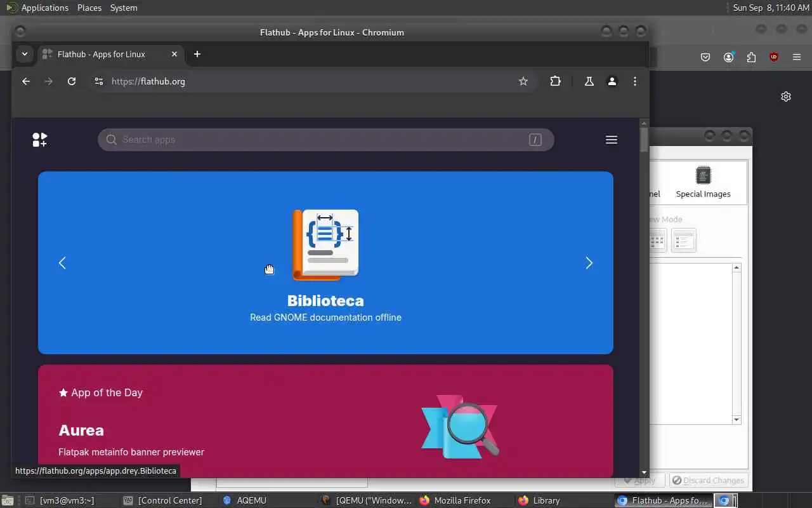Open the Flathub hamburger menu

pos(612,140)
